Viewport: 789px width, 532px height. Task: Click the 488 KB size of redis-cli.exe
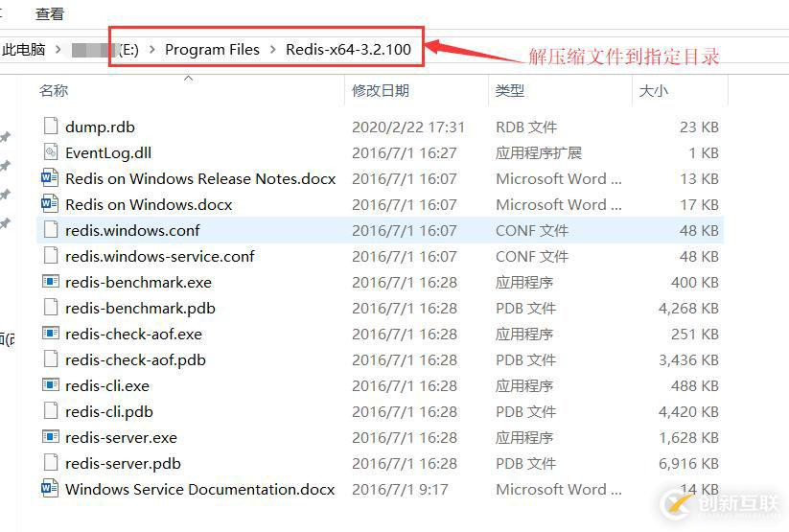(x=695, y=386)
